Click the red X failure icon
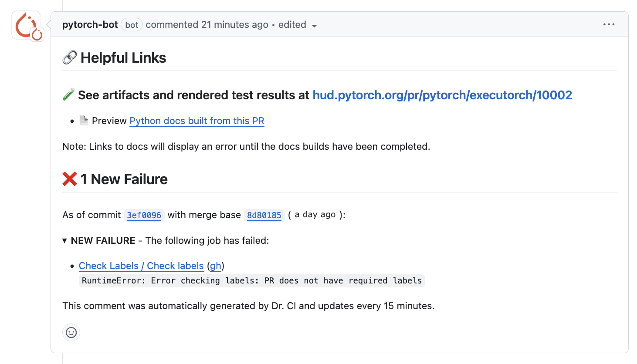The image size is (637, 364). tap(70, 179)
